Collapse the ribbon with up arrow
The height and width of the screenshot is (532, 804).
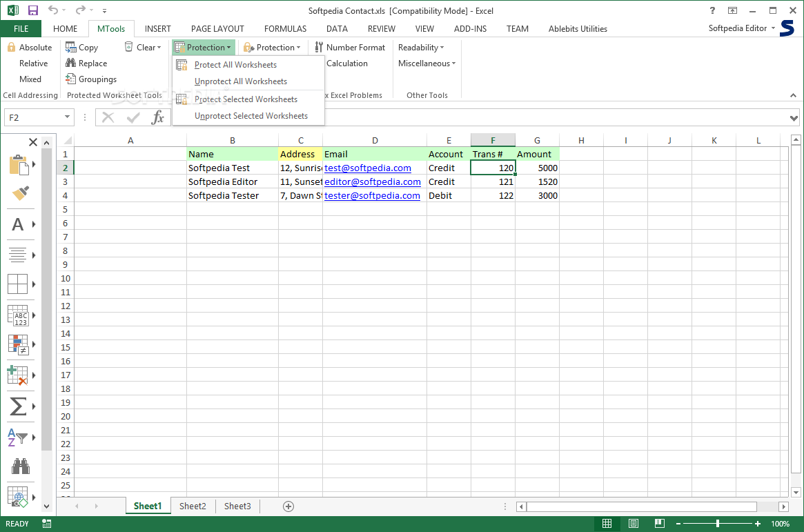point(793,95)
